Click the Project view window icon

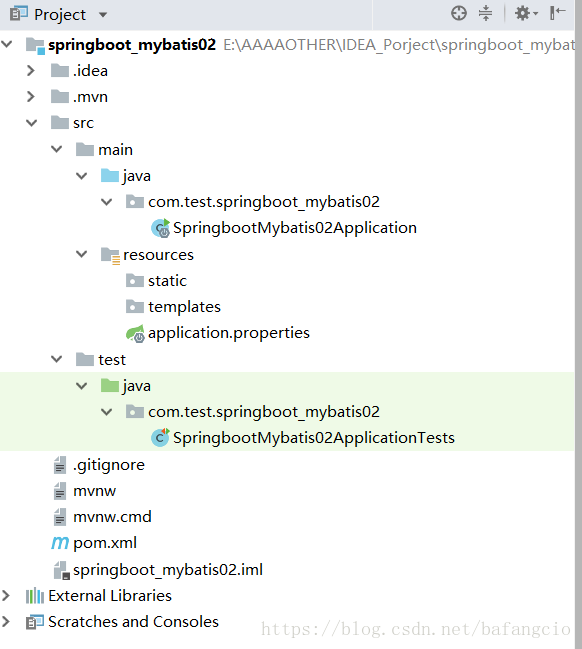tap(19, 14)
